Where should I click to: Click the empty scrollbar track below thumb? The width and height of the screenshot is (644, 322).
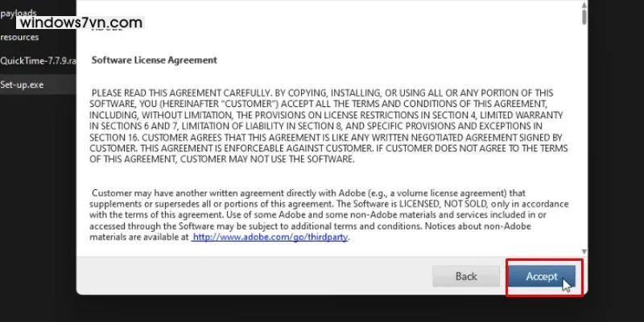pyautogui.click(x=584, y=135)
